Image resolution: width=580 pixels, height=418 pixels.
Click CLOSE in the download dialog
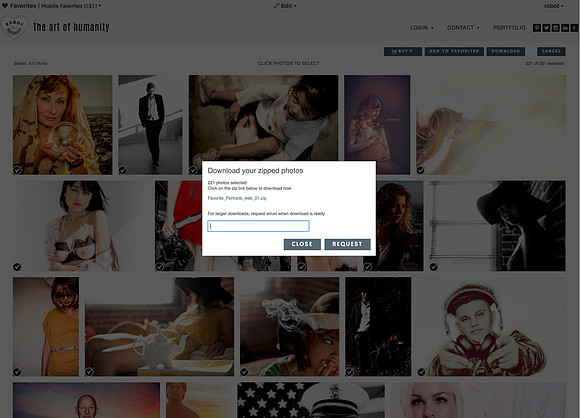click(302, 244)
